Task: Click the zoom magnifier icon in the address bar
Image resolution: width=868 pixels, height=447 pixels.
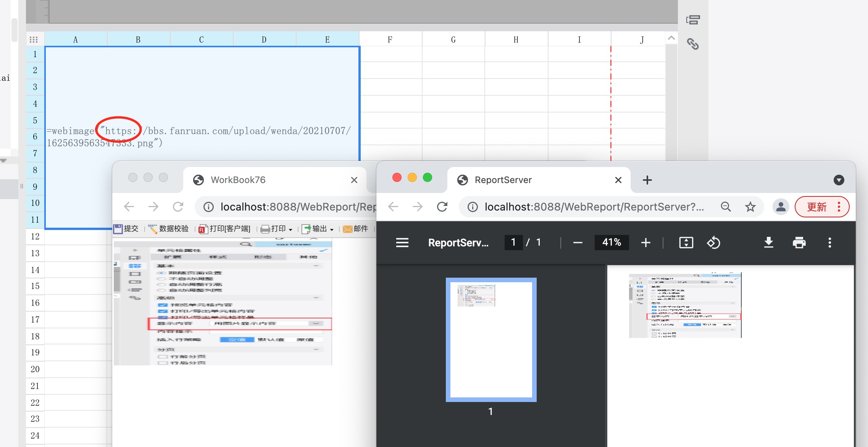Action: pyautogui.click(x=726, y=207)
